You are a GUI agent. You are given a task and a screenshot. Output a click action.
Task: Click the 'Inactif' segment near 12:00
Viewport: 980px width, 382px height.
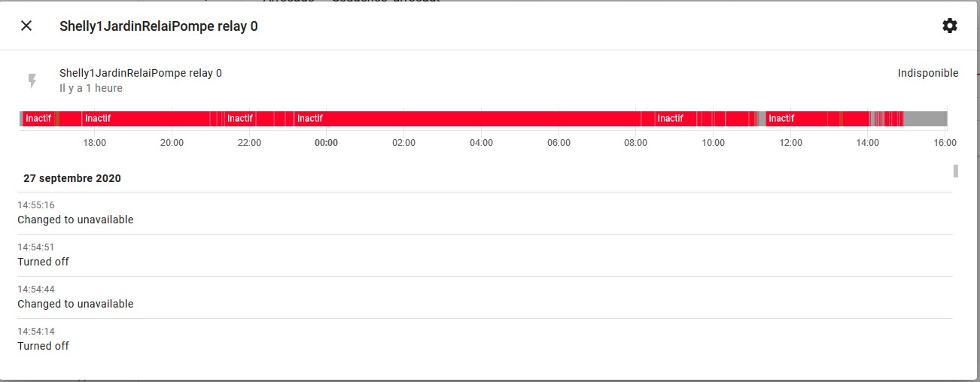796,119
